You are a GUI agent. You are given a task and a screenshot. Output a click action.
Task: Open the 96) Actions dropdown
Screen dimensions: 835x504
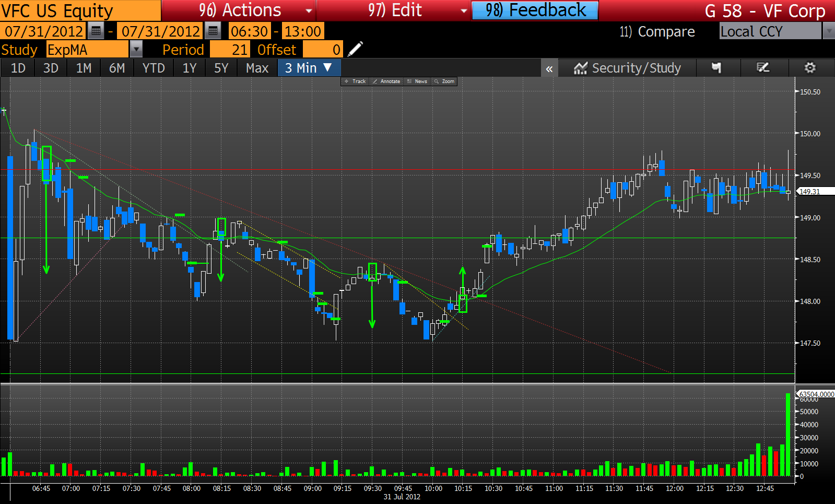tap(238, 10)
